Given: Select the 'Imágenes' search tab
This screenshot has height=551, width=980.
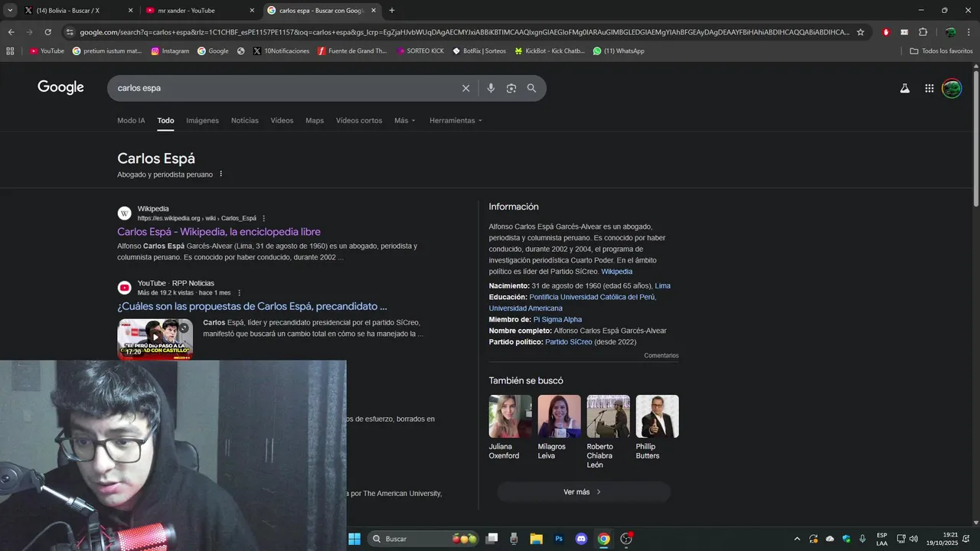Looking at the screenshot, I should 202,121.
